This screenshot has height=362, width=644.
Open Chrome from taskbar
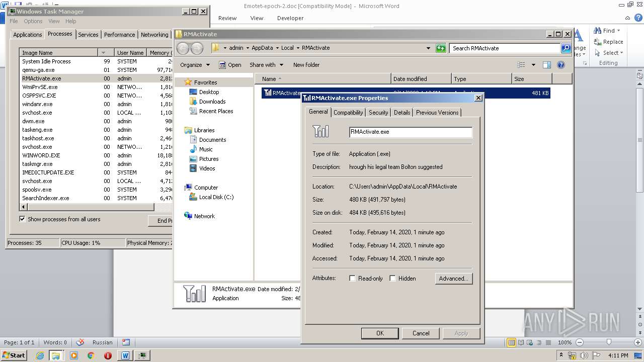[x=91, y=355]
